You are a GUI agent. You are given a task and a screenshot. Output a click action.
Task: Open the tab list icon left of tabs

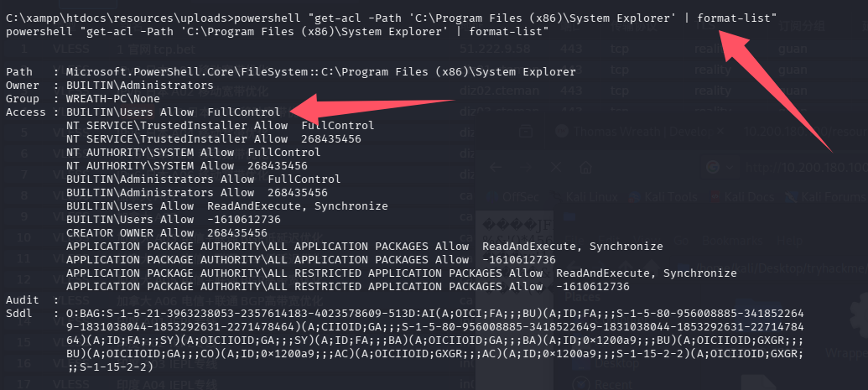[525, 132]
